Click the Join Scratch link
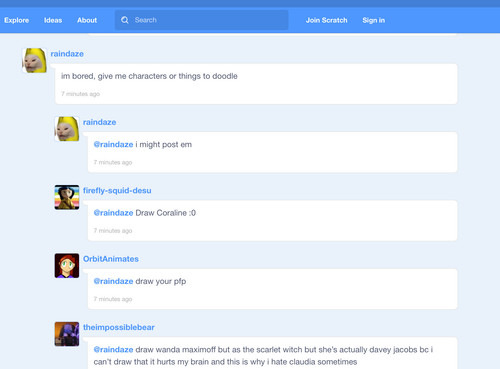 click(x=327, y=20)
